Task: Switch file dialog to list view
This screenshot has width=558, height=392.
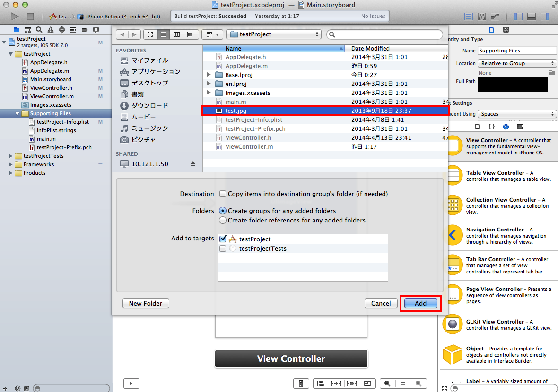Action: tap(163, 34)
